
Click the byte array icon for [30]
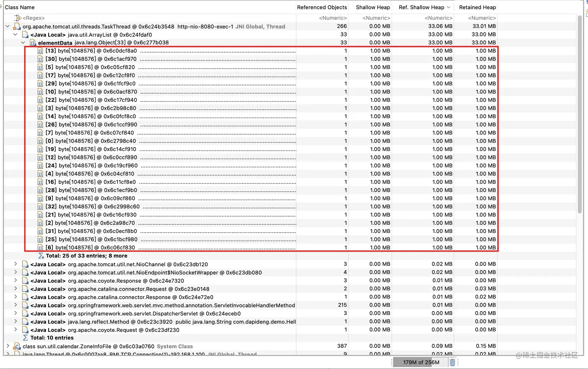pyautogui.click(x=40, y=59)
